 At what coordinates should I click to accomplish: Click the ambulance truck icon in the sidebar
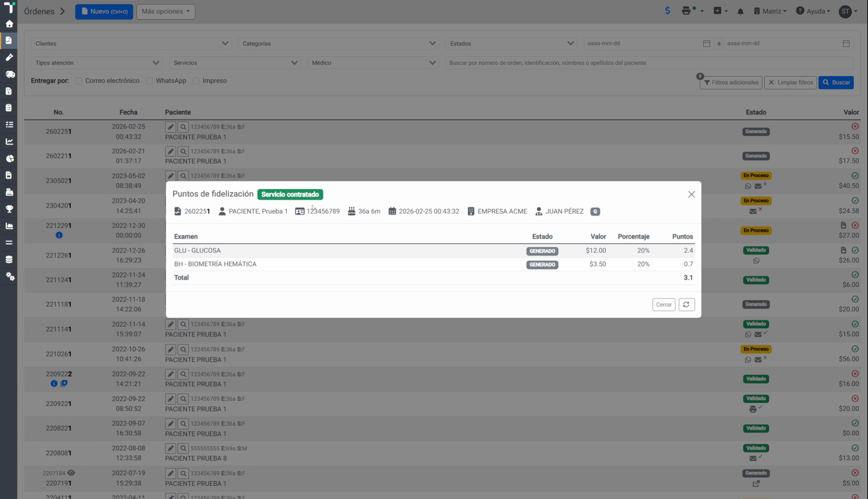click(x=9, y=74)
